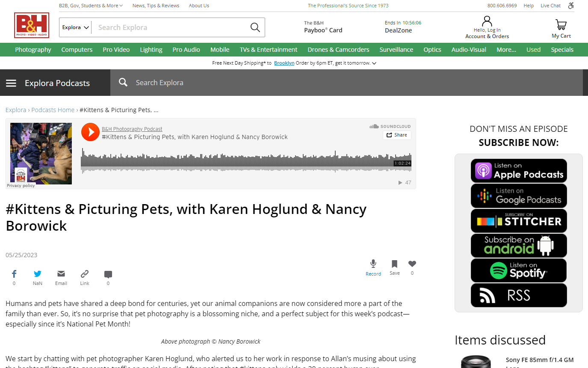The image size is (588, 368).
Task: Click the Record microphone icon
Action: [x=373, y=264]
